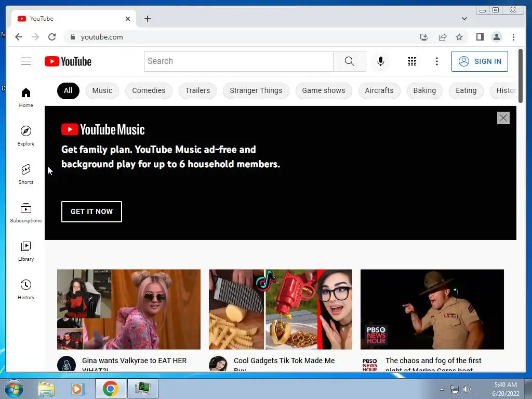The image size is (532, 399).
Task: Open the Cool Gadgets Tik Tok thumbnail
Action: coord(280,309)
